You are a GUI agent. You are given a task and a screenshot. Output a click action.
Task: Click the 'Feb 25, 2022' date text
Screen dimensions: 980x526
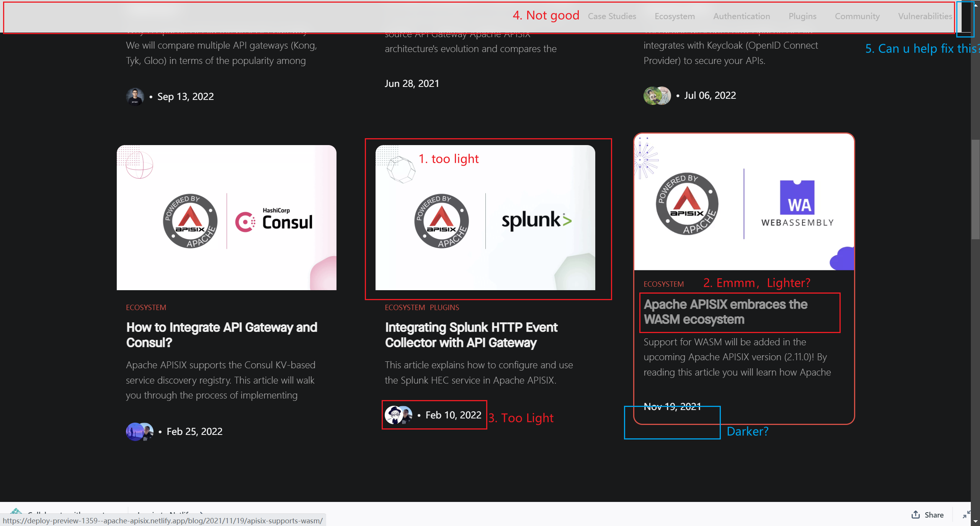[194, 431]
